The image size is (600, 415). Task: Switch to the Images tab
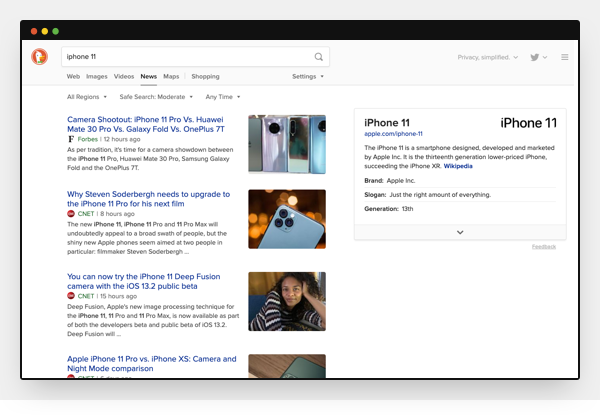(x=96, y=76)
